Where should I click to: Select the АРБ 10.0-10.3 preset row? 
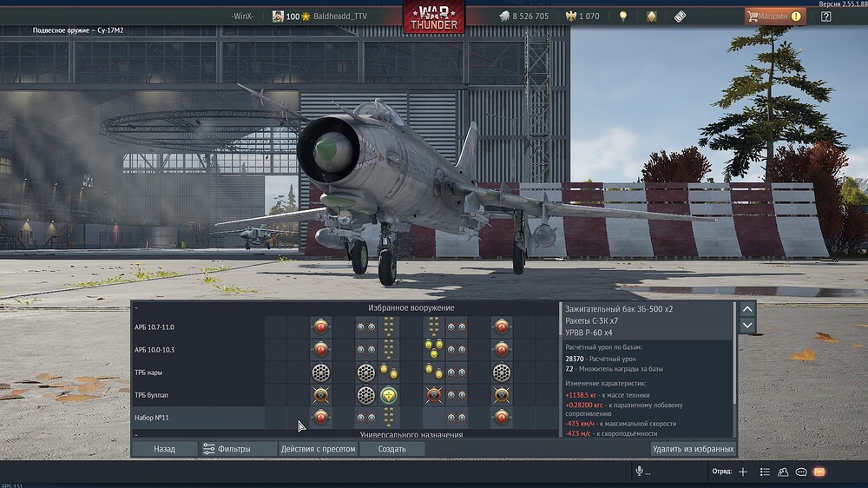point(345,350)
